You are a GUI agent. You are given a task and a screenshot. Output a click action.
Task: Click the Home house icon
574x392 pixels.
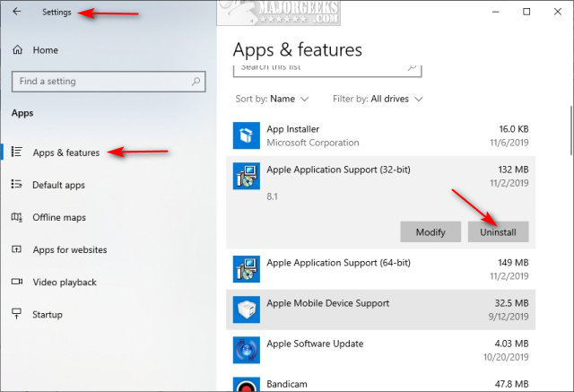tap(18, 49)
